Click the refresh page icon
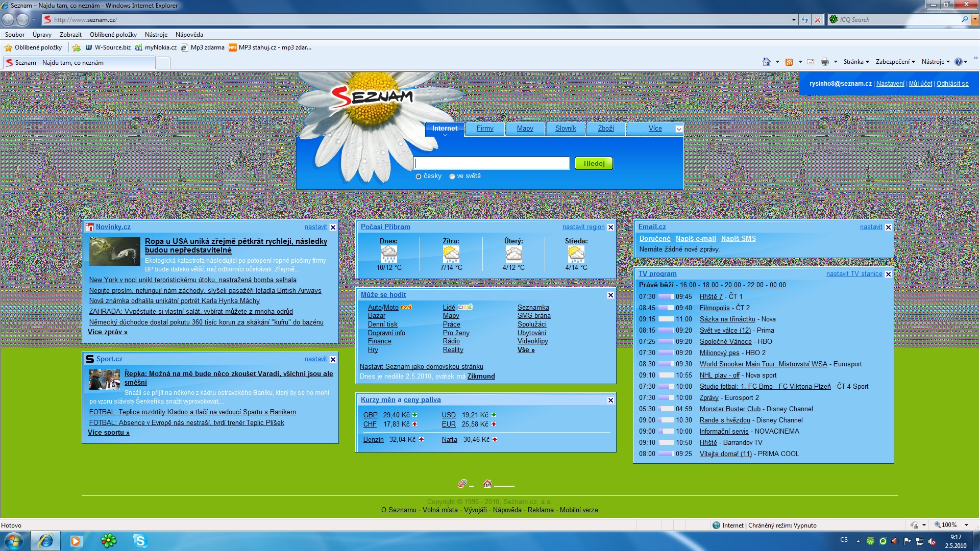The height and width of the screenshot is (551, 980). [x=805, y=20]
